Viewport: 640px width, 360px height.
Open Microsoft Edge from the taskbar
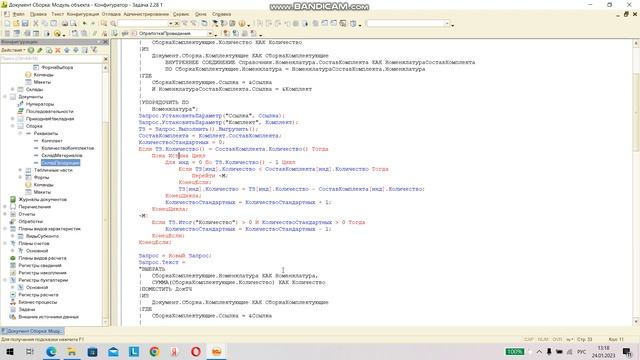point(51,351)
